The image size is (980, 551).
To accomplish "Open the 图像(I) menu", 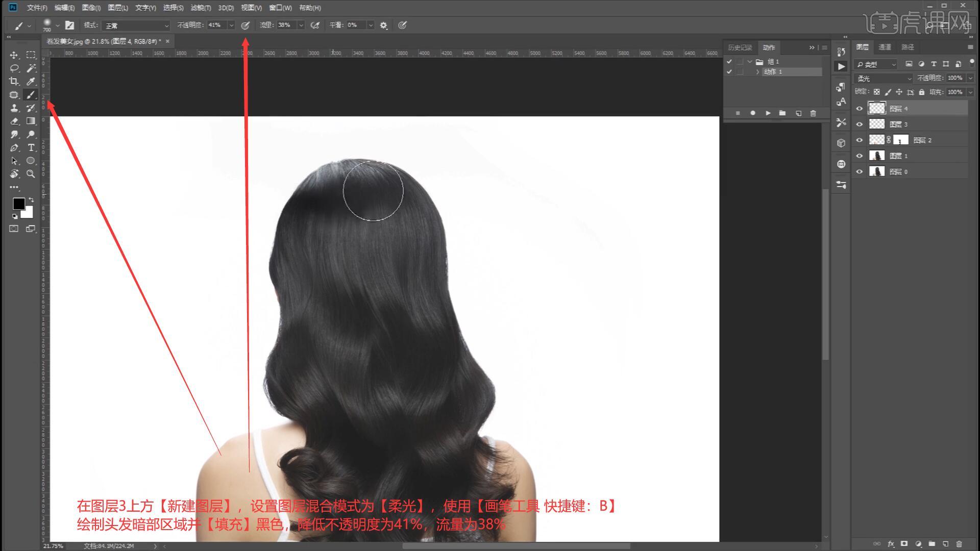I will pos(91,8).
